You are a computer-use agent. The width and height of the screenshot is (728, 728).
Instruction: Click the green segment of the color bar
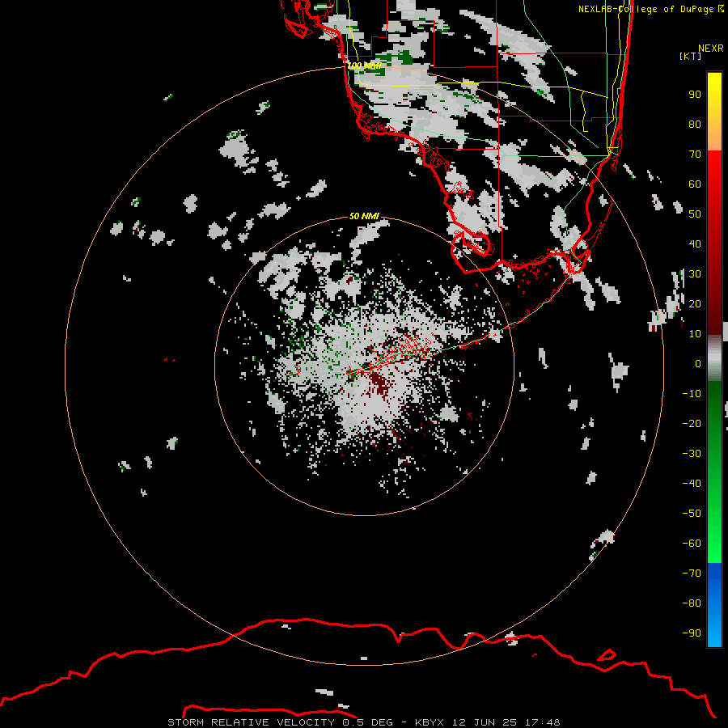pos(714,472)
